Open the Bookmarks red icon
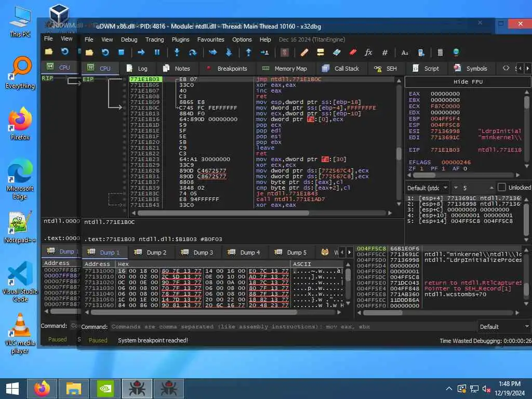 (353, 52)
